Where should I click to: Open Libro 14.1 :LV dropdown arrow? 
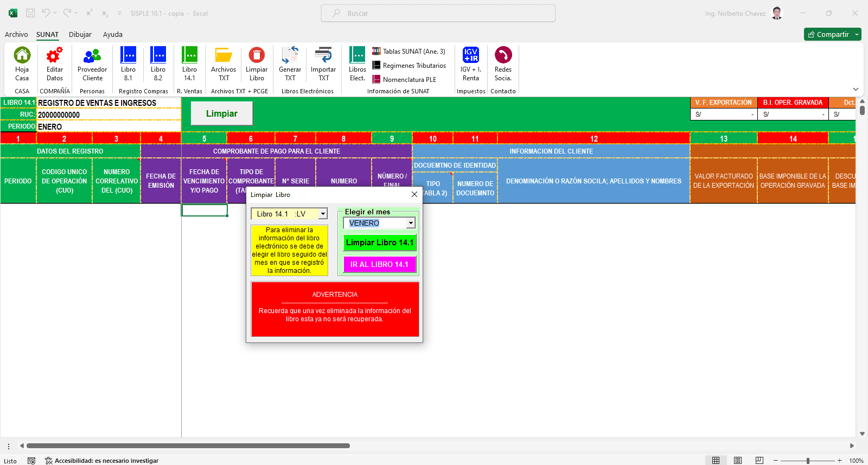click(323, 214)
